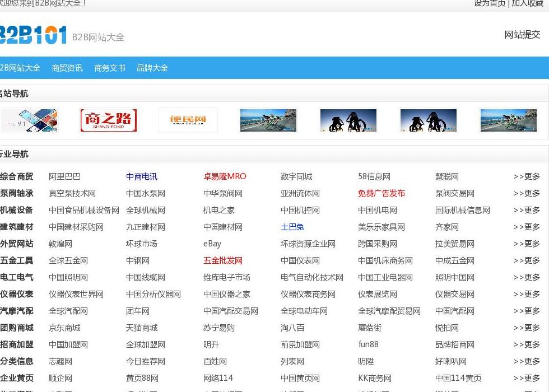Show more in 团购商城 row
The height and width of the screenshot is (392, 549).
click(x=527, y=328)
